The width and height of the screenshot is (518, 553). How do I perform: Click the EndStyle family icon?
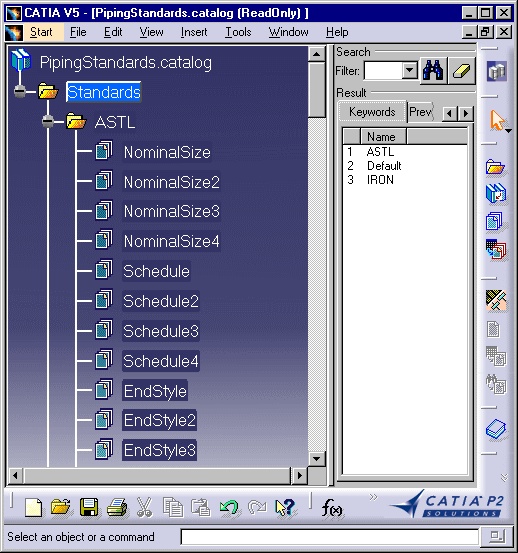point(104,389)
